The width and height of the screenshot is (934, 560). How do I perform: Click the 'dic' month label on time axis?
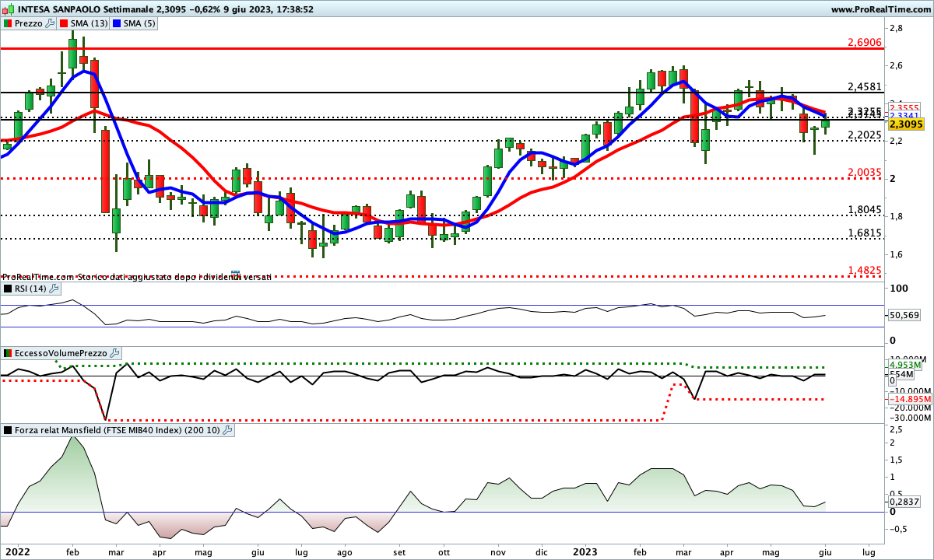tap(542, 551)
